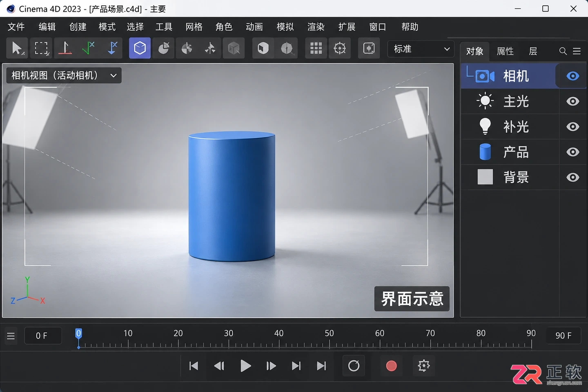Open the 动画 menu

(254, 27)
